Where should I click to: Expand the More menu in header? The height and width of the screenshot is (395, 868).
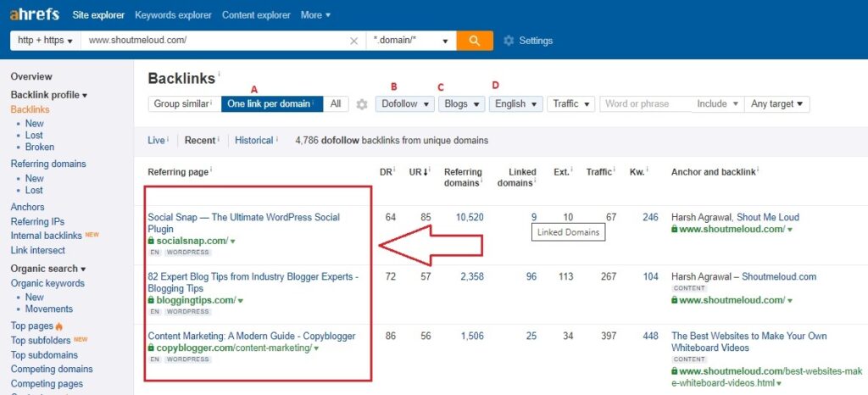315,15
